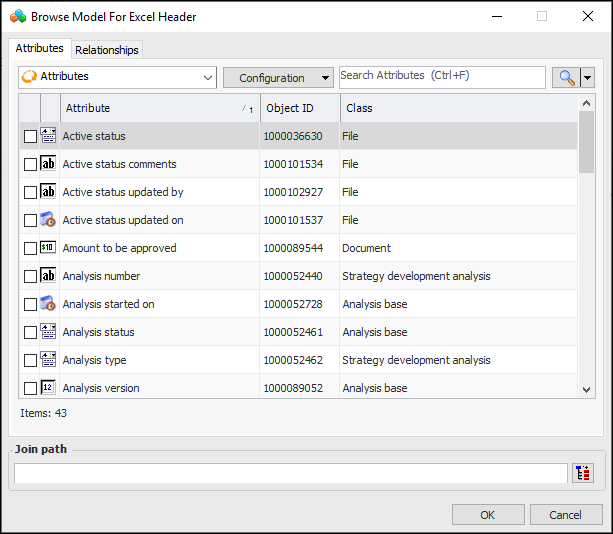The width and height of the screenshot is (613, 534).
Task: Select the Attributes tab
Action: [40, 48]
